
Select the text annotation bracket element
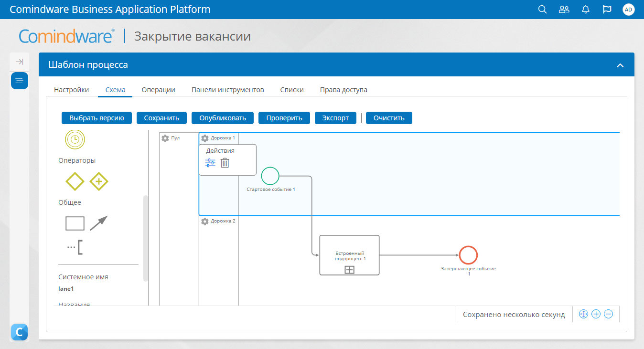75,247
